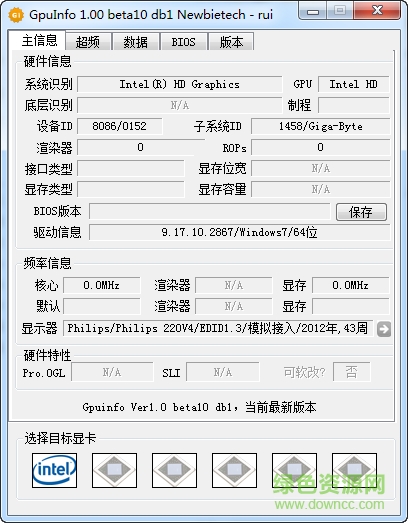Close the GpuInfo window
408x523 pixels.
[x=377, y=11]
